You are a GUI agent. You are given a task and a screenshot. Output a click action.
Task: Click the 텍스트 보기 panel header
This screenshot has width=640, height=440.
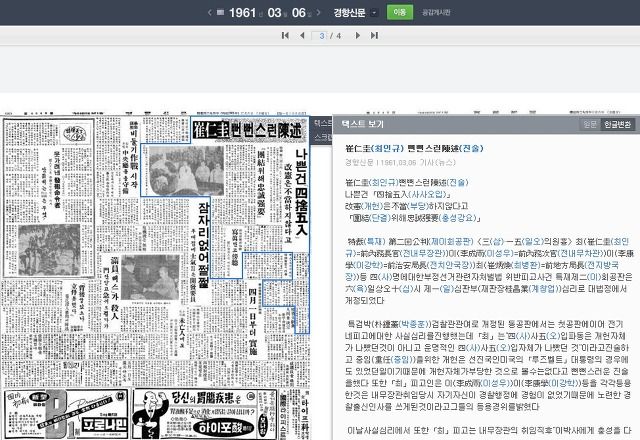363,124
